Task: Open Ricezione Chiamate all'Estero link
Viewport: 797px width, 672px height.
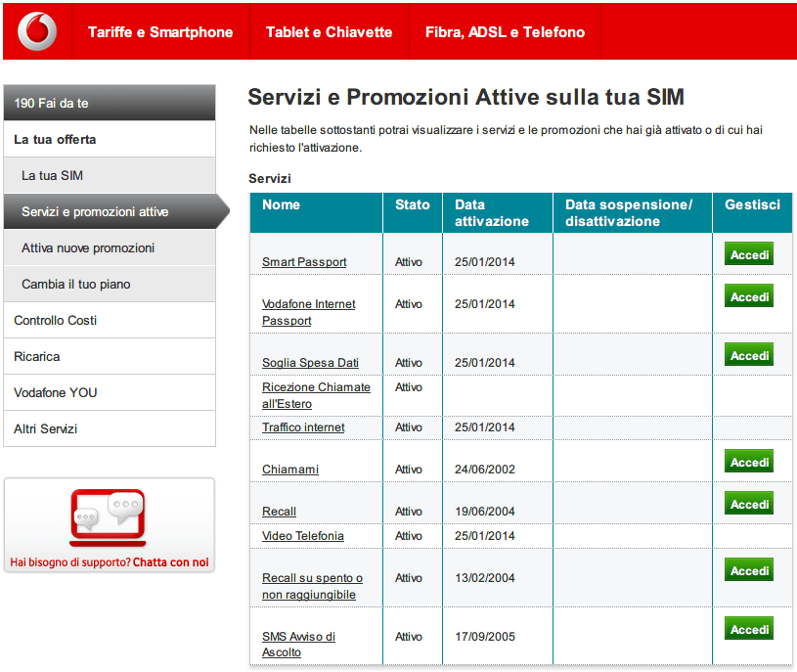Action: [316, 395]
